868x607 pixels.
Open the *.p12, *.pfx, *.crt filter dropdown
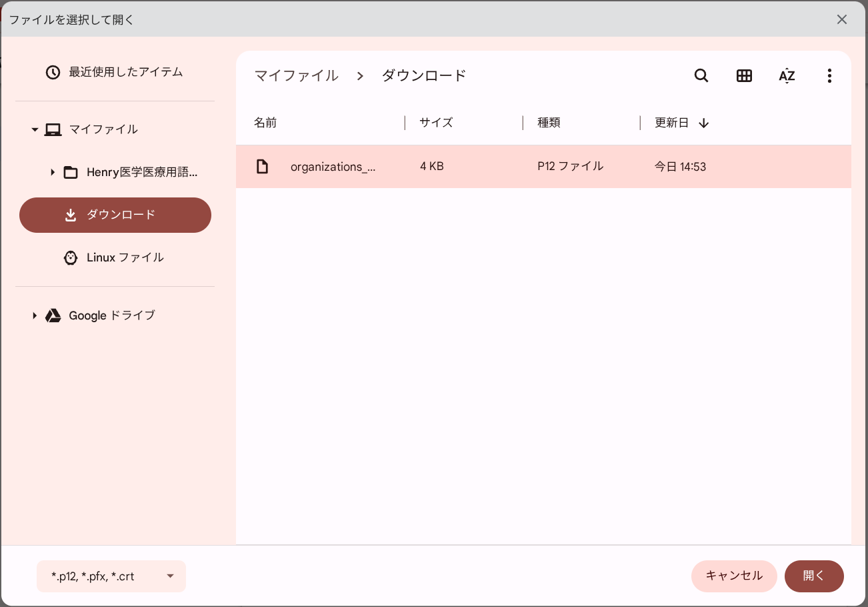point(111,576)
